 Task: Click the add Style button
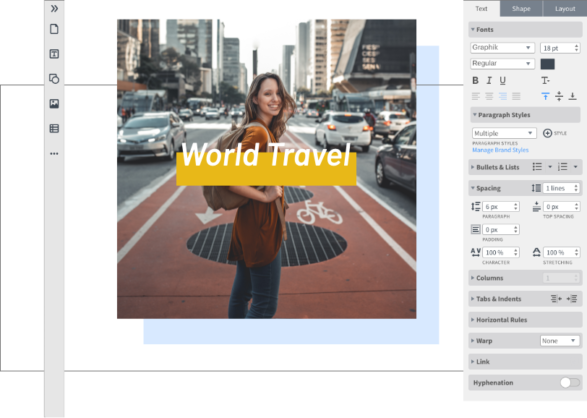pyautogui.click(x=554, y=133)
